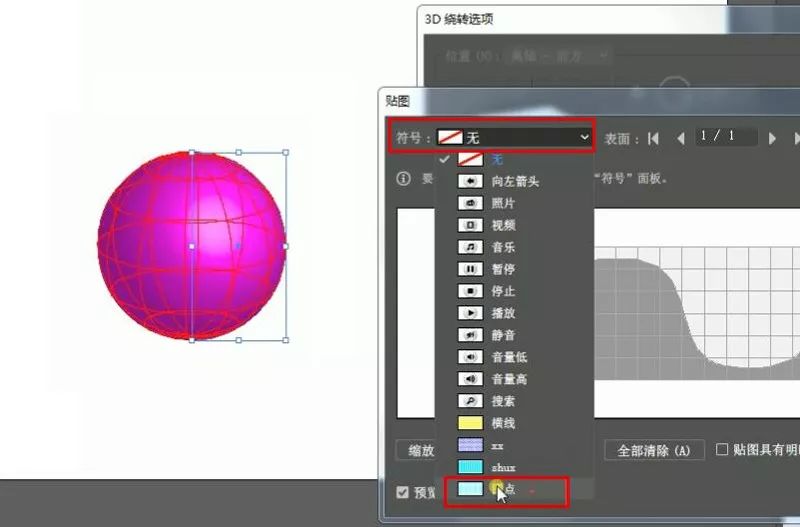This screenshot has height=527, width=800.
Task: Select the 静音 symbol
Action: coord(503,335)
